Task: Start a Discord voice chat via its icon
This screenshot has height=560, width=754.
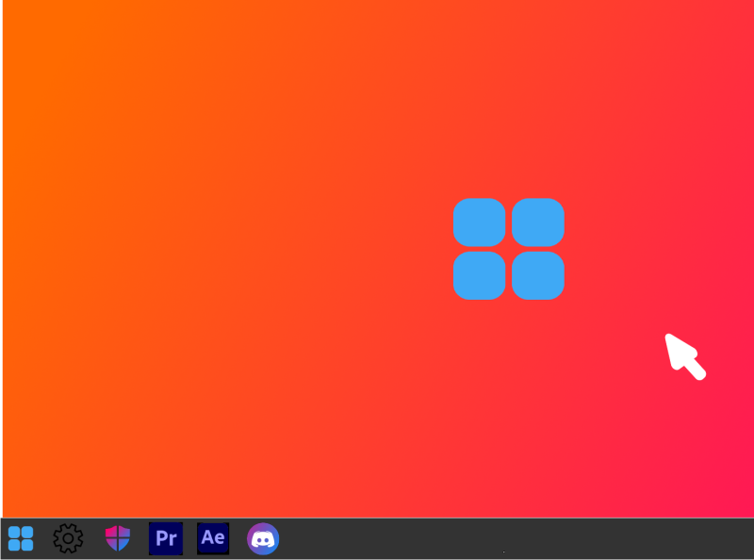Action: [x=263, y=538]
